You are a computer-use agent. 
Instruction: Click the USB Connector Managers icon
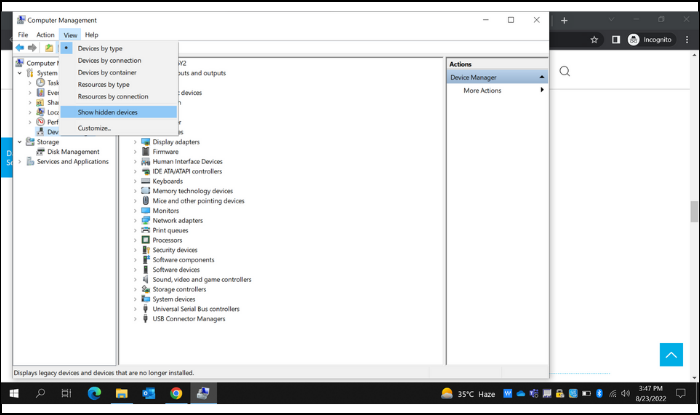click(146, 319)
